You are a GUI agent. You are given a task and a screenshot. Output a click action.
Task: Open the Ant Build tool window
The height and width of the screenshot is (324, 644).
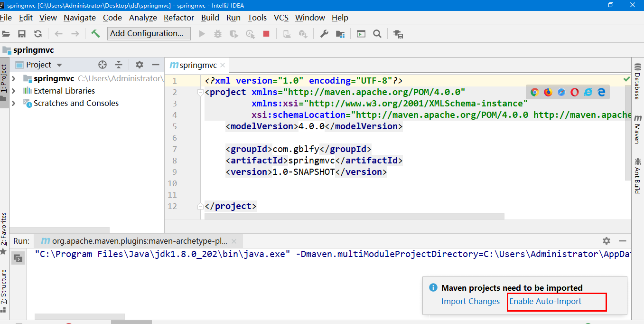tap(637, 175)
